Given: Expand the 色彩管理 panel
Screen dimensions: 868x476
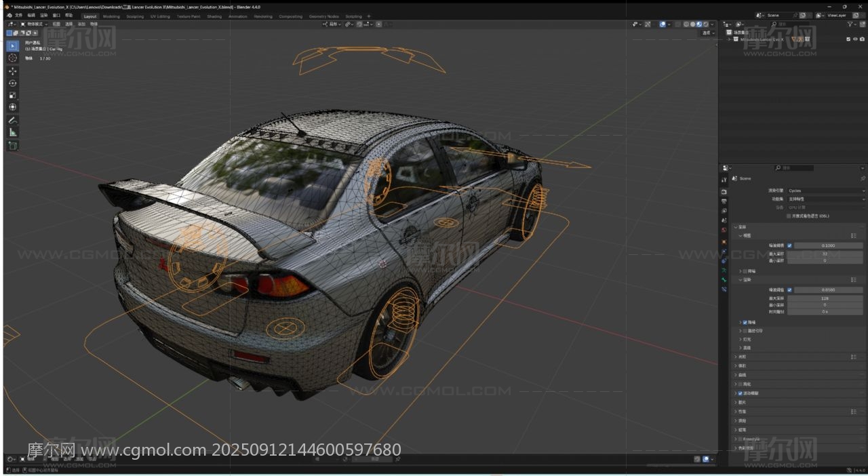Looking at the screenshot, I should click(736, 448).
